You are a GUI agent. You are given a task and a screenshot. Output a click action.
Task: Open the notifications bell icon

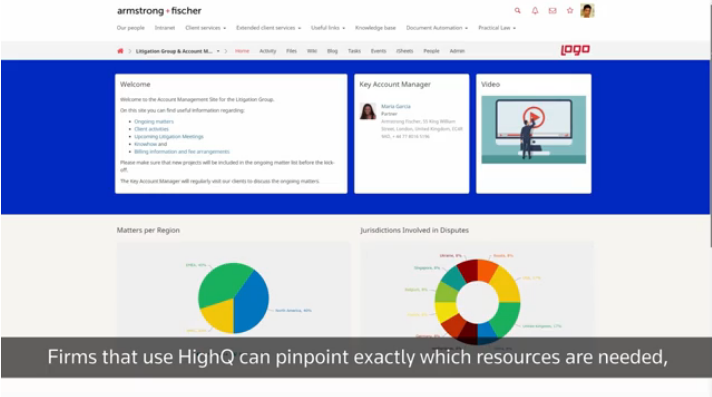pyautogui.click(x=535, y=10)
